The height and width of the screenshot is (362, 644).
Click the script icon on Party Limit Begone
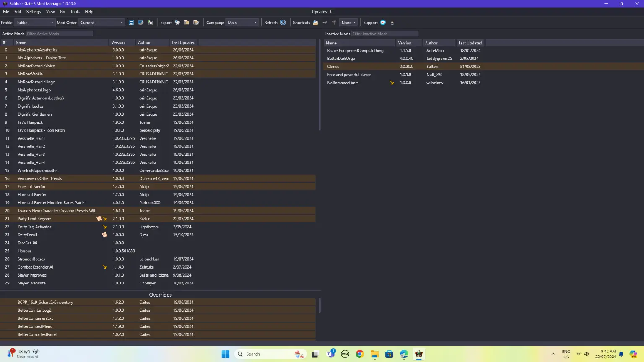pyautogui.click(x=99, y=219)
